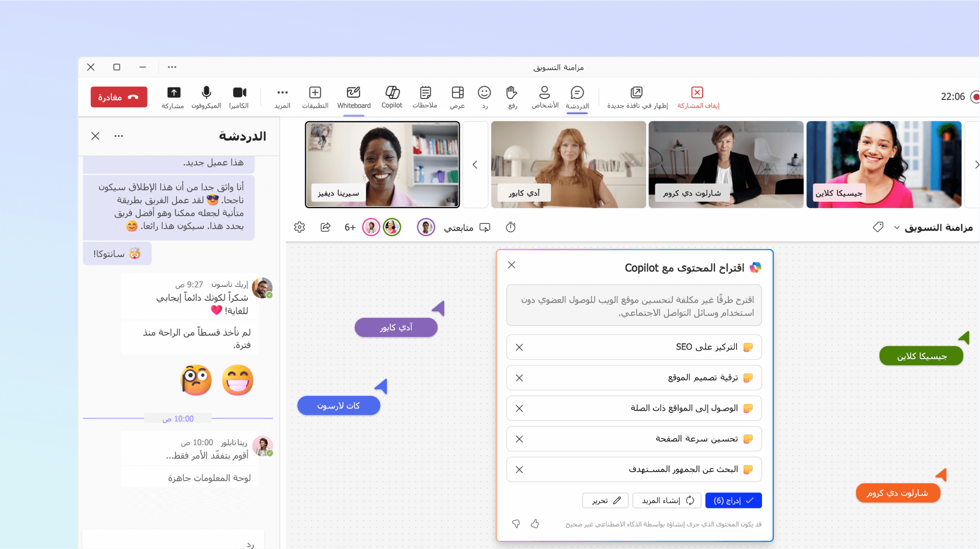Toggle thumbs down feedback icon
Image resolution: width=980 pixels, height=549 pixels.
[x=516, y=524]
